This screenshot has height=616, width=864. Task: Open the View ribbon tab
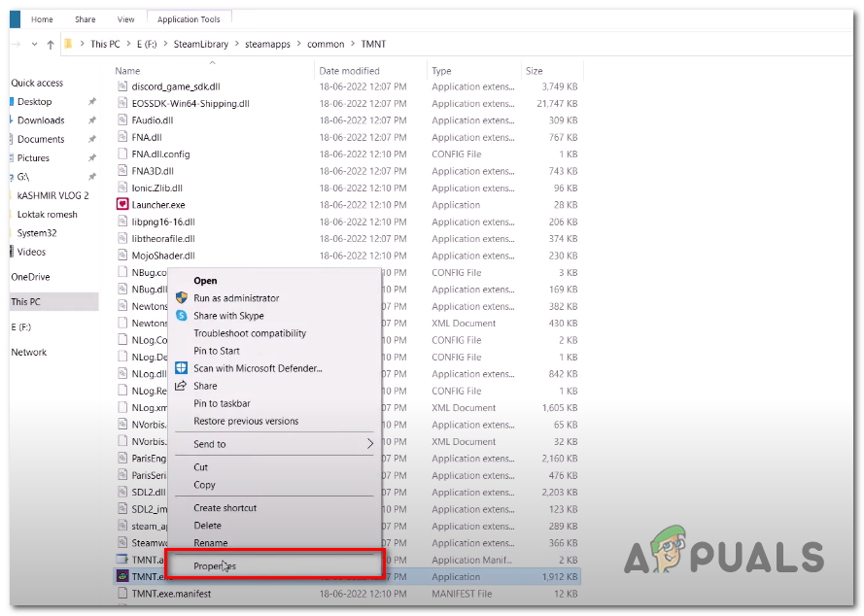pyautogui.click(x=125, y=19)
